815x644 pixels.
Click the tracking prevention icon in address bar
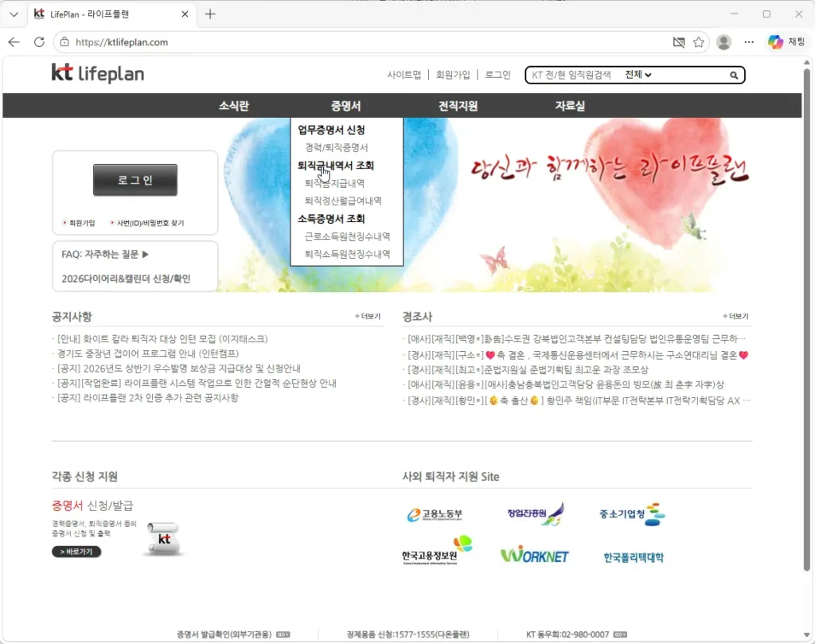point(678,42)
